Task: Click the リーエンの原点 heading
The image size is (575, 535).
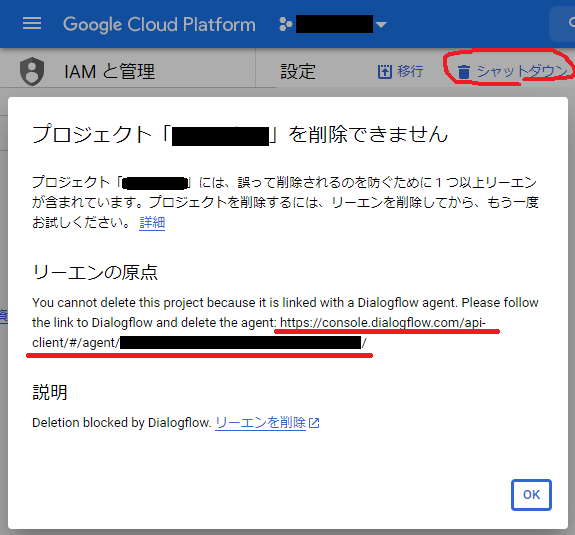Action: point(95,272)
